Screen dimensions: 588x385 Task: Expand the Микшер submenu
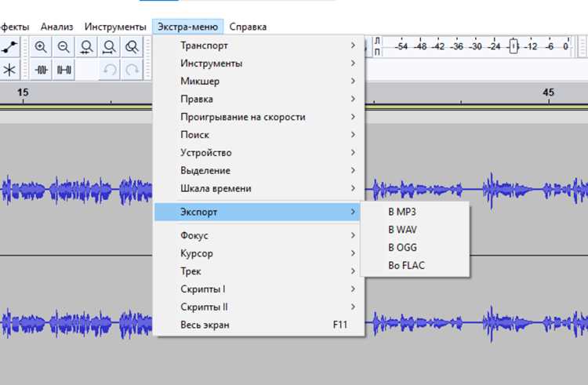point(259,81)
